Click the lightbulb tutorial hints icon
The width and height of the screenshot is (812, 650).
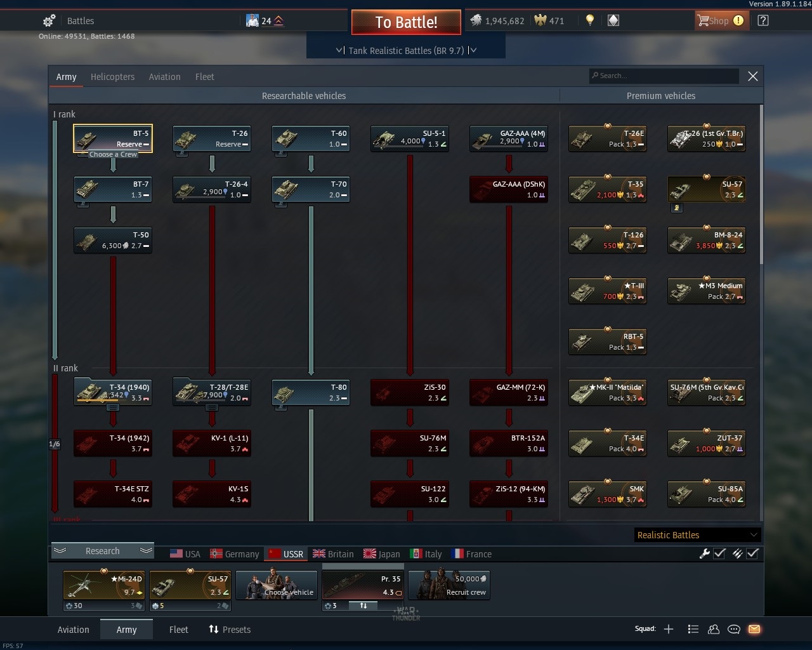coord(589,20)
